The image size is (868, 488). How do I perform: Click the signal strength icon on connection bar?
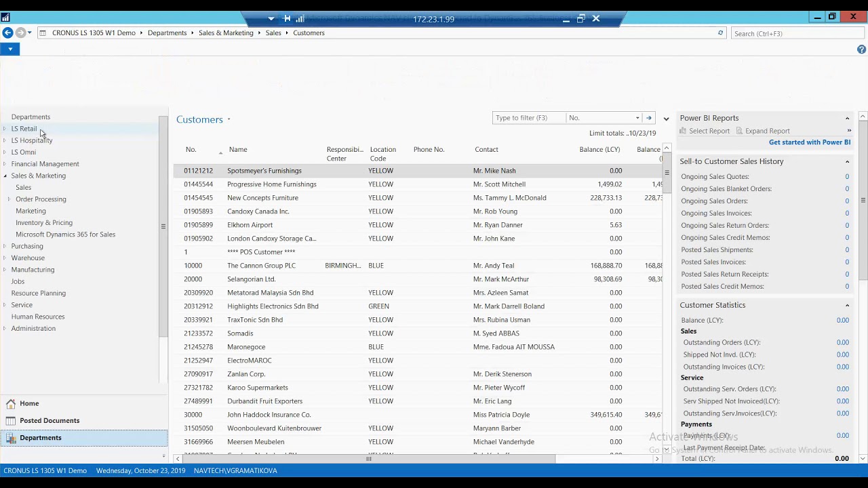pyautogui.click(x=300, y=19)
